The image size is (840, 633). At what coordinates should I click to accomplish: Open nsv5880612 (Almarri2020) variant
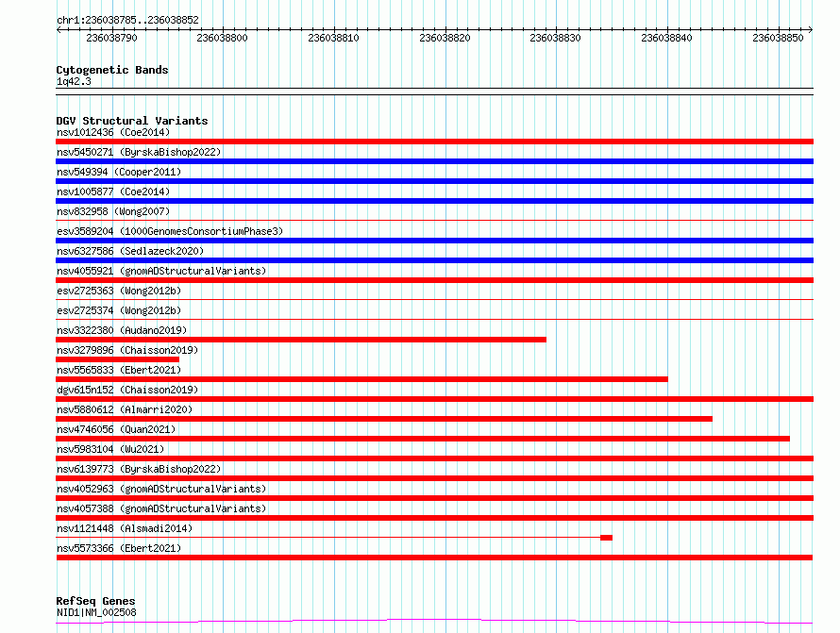coord(125,409)
